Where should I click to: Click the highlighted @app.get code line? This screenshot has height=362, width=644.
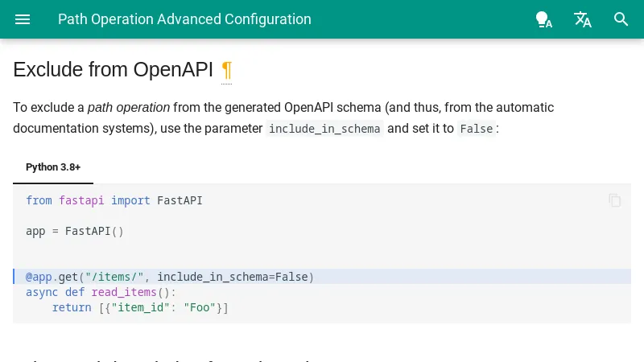click(x=169, y=277)
